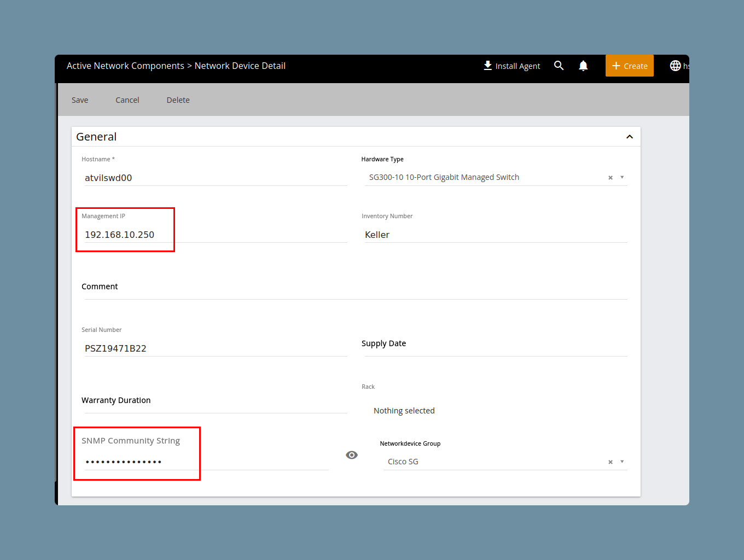Click the Hostname field atvilswd00
Image resolution: width=744 pixels, height=560 pixels.
point(216,178)
